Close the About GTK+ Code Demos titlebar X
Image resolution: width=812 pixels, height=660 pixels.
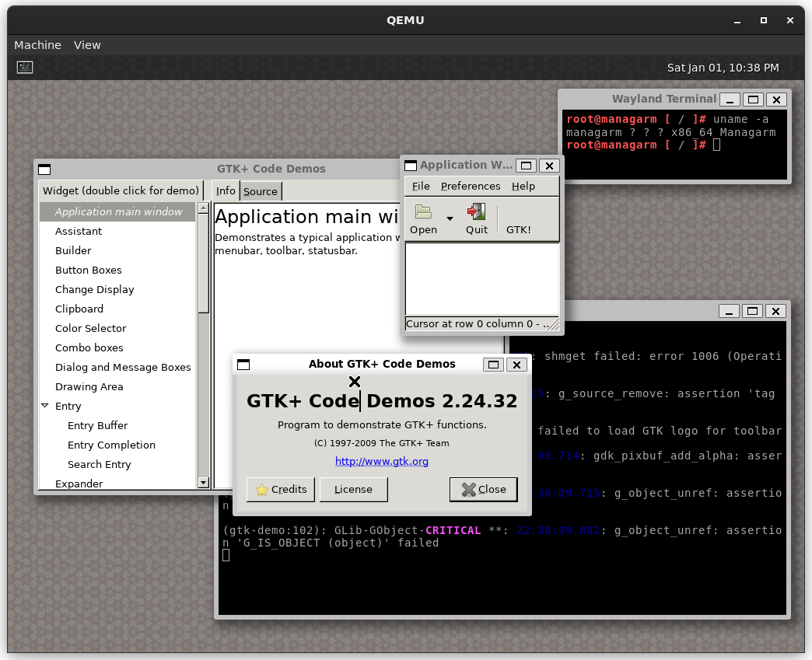pyautogui.click(x=516, y=365)
